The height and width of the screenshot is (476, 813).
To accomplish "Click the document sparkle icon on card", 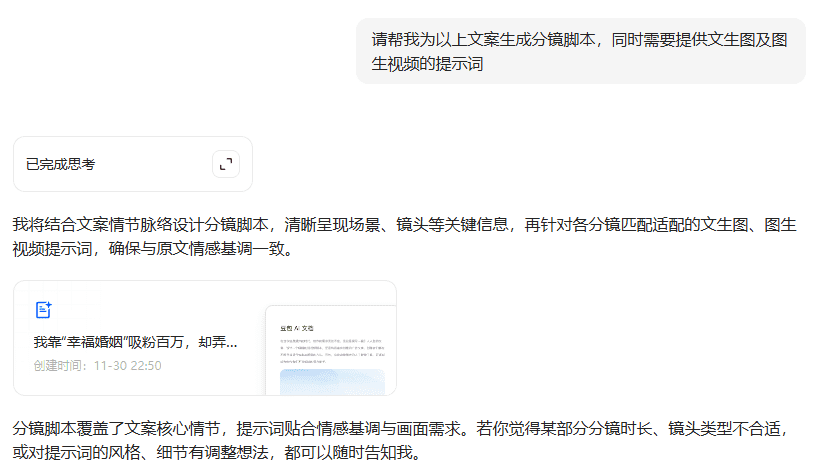I will click(43, 310).
